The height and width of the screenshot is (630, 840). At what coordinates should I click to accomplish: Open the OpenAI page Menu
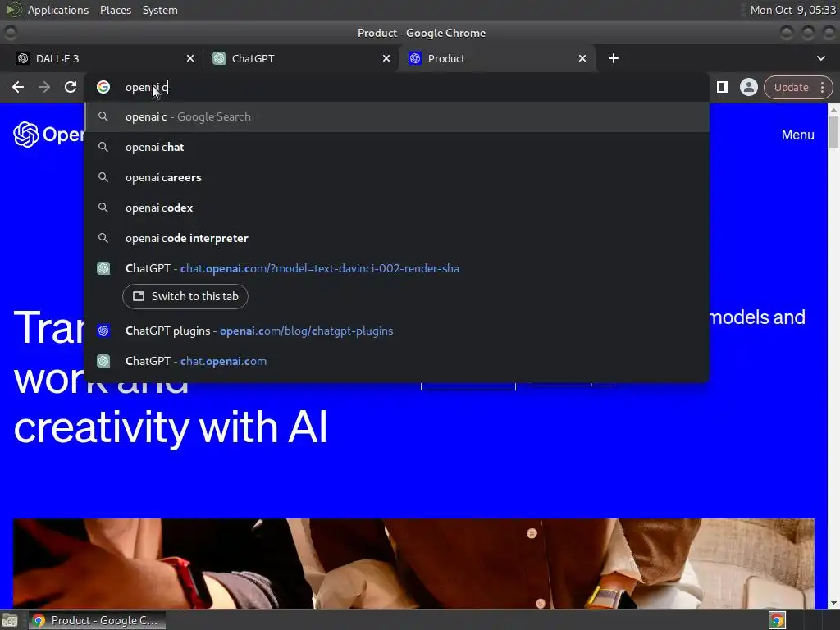(x=797, y=135)
